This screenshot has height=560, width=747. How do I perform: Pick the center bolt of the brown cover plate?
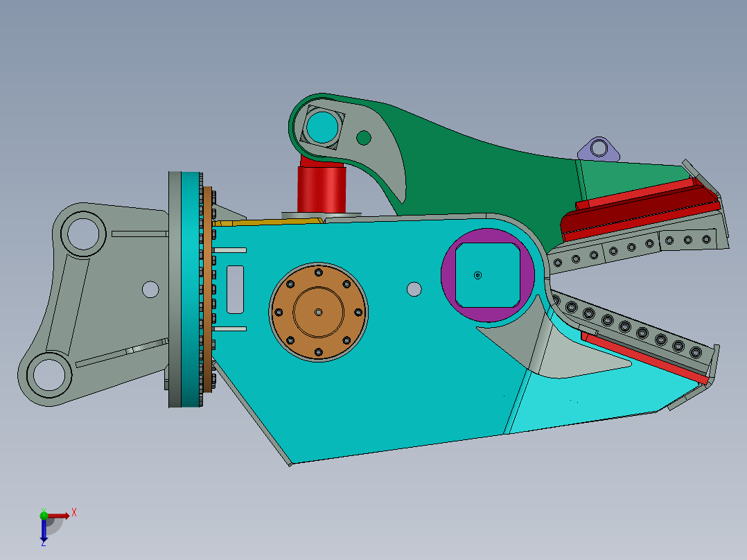319,312
